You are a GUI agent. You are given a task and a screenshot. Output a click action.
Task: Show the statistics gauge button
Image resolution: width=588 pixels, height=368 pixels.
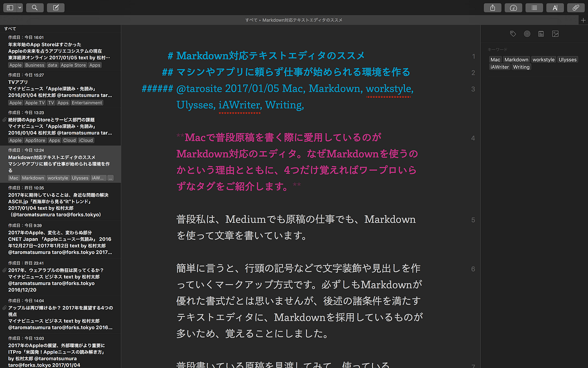click(x=513, y=8)
